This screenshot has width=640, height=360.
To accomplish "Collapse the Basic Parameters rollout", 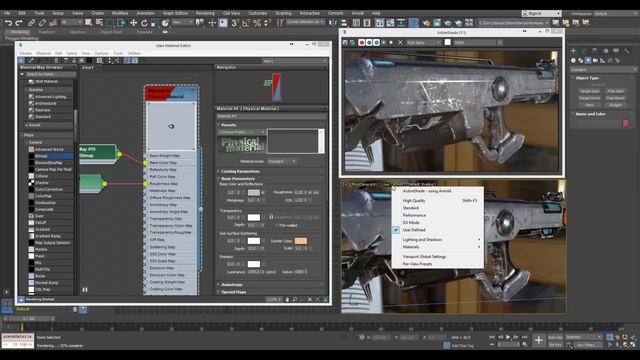I will pyautogui.click(x=238, y=178).
